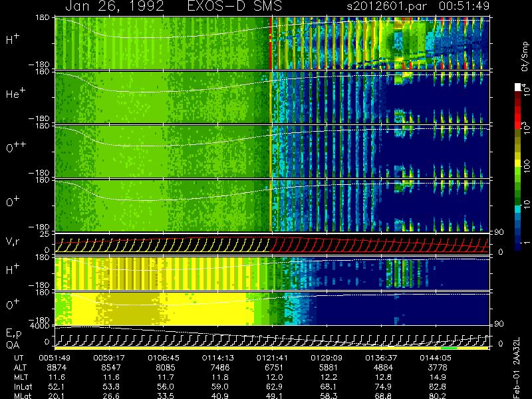Select the 'E,p' panel label
This screenshot has height=399, width=532.
[13, 334]
